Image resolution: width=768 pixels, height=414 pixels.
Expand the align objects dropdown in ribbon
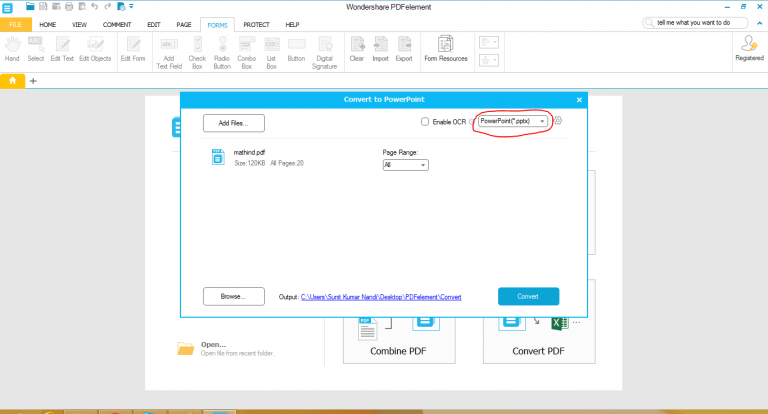(488, 43)
